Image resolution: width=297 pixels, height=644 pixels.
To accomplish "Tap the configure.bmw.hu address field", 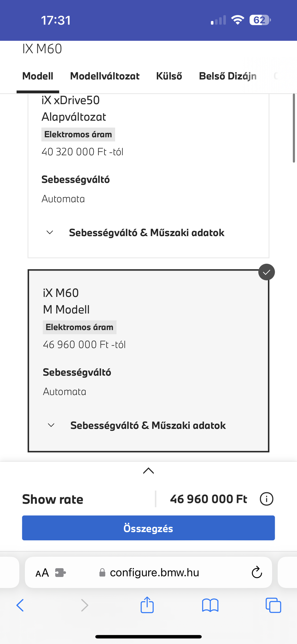I will (154, 572).
